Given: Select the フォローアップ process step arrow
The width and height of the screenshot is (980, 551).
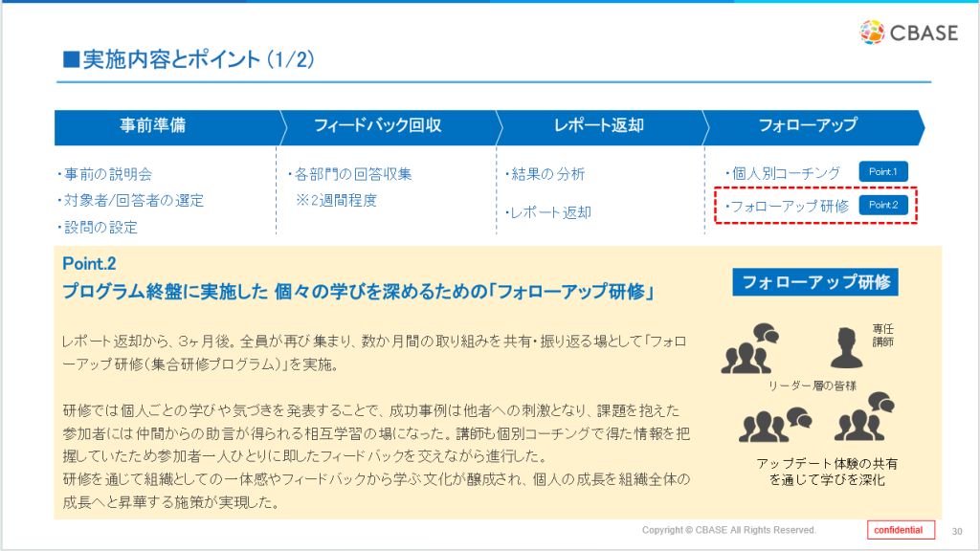Looking at the screenshot, I should coord(807,126).
